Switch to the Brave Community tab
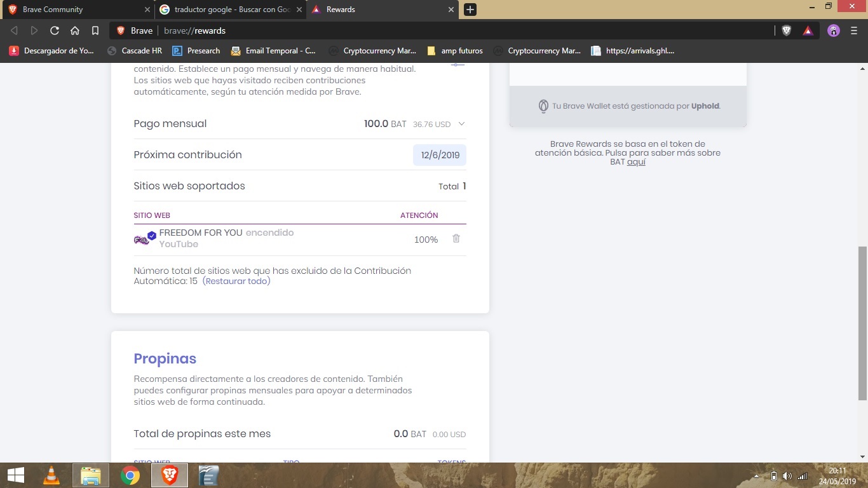The image size is (868, 488). click(x=77, y=10)
